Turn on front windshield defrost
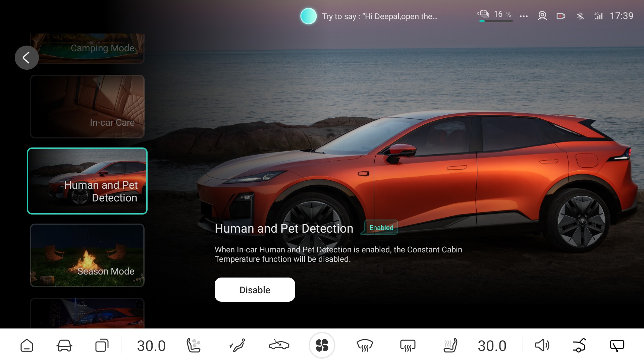Screen dimensions: 644x362 (x=365, y=345)
